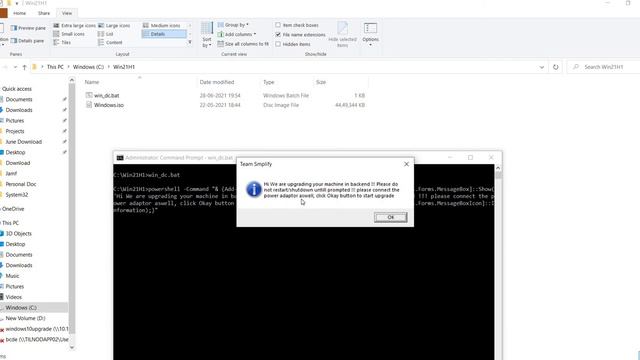640x360 pixels.
Task: Click Hide selected items
Action: (x=342, y=35)
